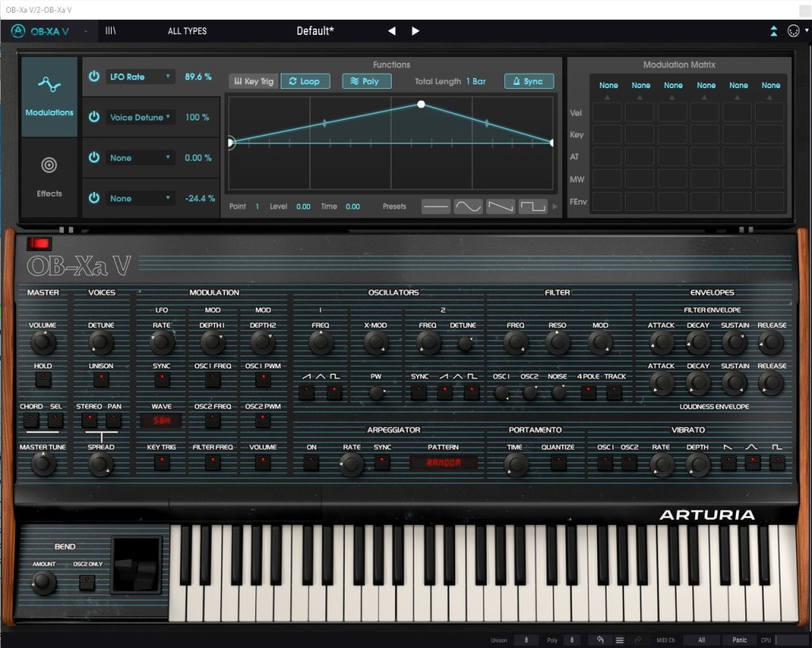
Task: Select the sawtooth ramp preset shape
Action: point(500,206)
